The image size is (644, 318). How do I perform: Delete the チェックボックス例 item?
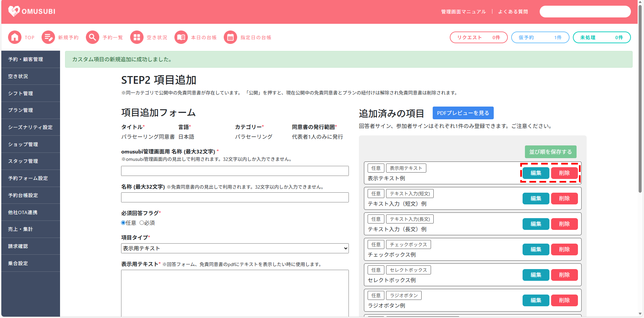564,249
